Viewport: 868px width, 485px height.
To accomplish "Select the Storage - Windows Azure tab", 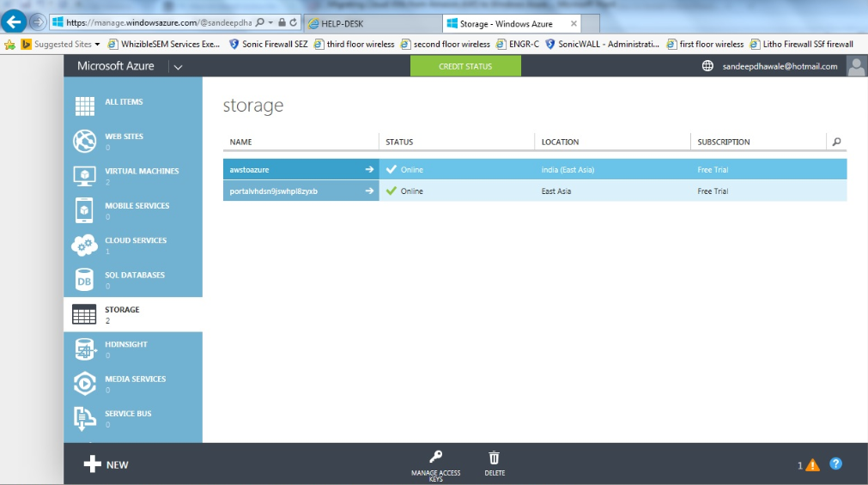I will click(508, 23).
